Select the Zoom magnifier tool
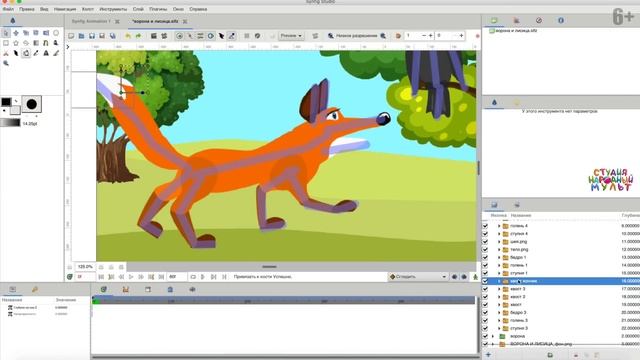The width and height of the screenshot is (640, 360). 6,63
